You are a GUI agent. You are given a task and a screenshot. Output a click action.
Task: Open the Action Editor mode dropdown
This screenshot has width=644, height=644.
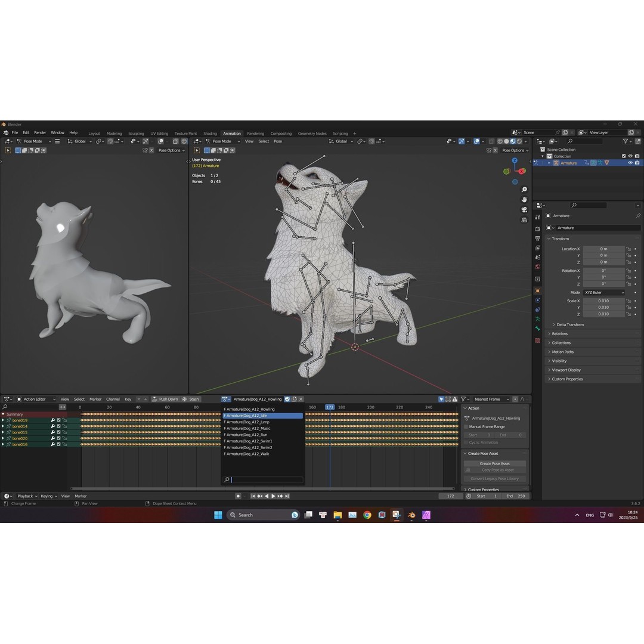coord(36,399)
